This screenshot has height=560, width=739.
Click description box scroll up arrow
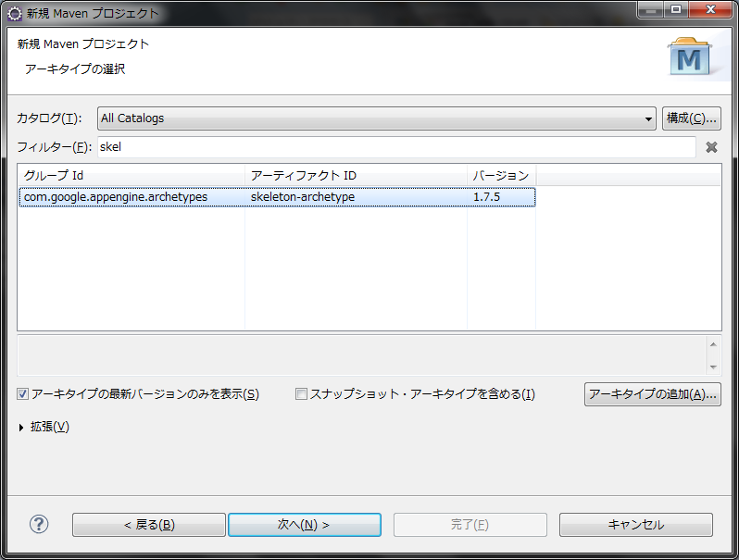pyautogui.click(x=713, y=344)
